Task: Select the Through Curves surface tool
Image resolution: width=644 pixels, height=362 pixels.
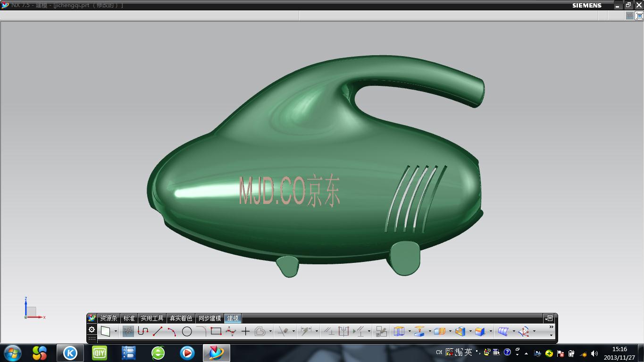Action: pyautogui.click(x=503, y=331)
